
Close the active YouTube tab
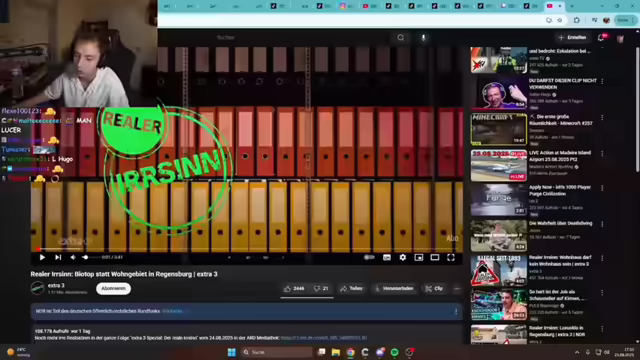click(560, 6)
